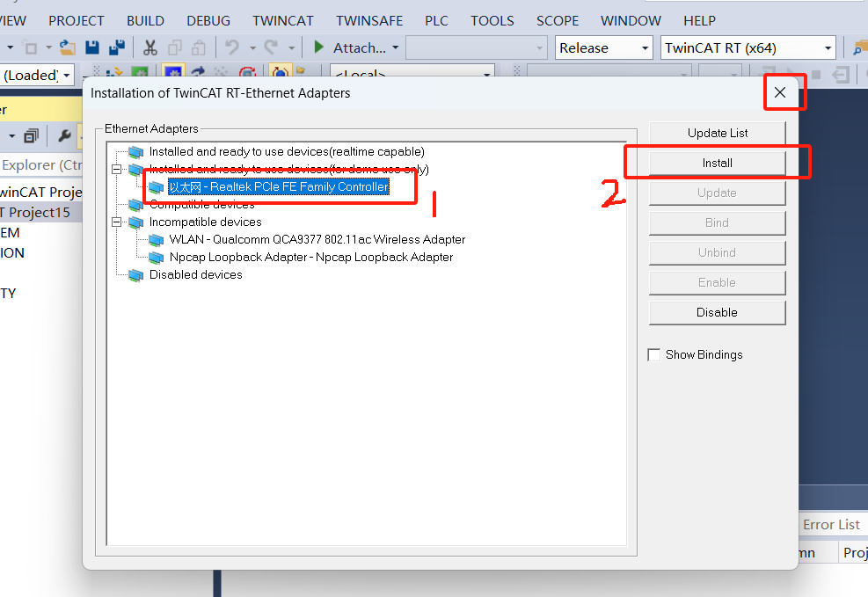Collapse the Incompatible devices node
The image size is (868, 597).
click(116, 222)
